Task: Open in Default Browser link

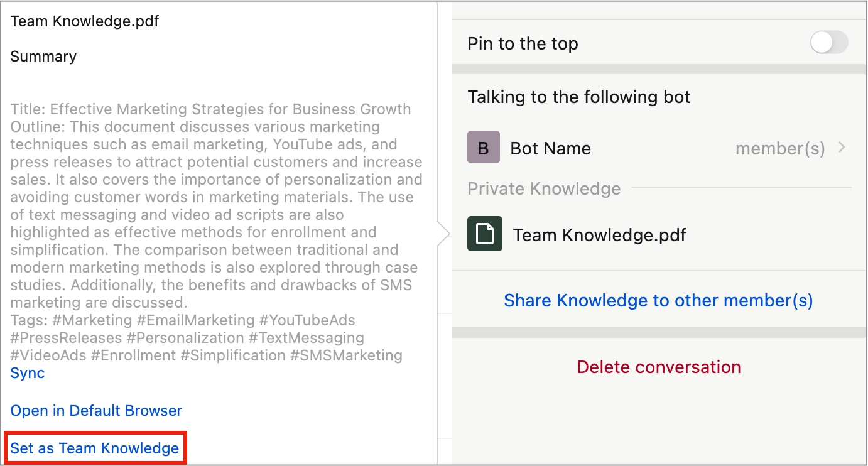Action: tap(96, 411)
